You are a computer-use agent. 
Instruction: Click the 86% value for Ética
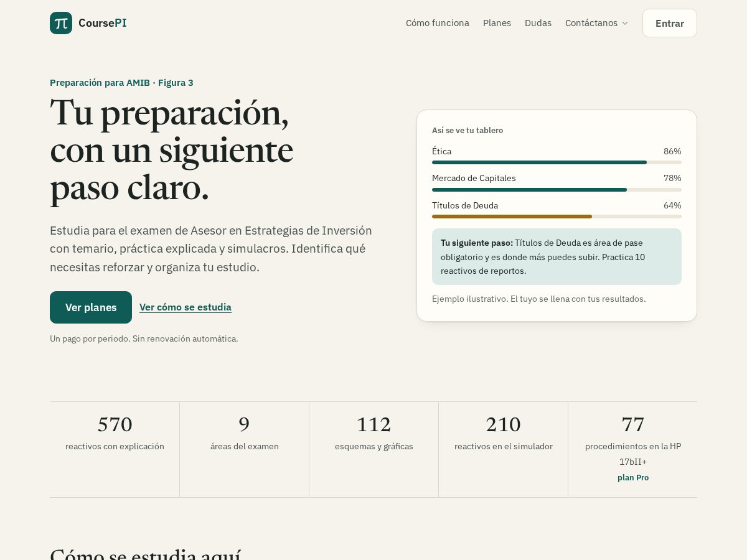[x=672, y=151]
